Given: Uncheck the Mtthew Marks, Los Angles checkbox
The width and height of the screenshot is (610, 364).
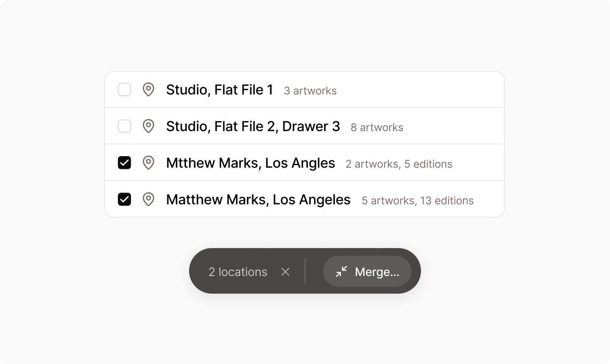Looking at the screenshot, I should coord(124,163).
